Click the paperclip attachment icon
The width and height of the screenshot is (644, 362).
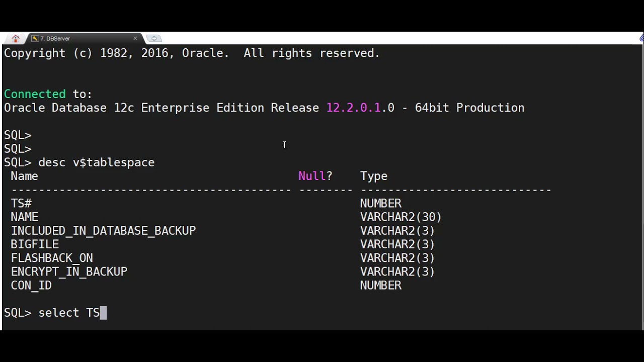tap(642, 38)
